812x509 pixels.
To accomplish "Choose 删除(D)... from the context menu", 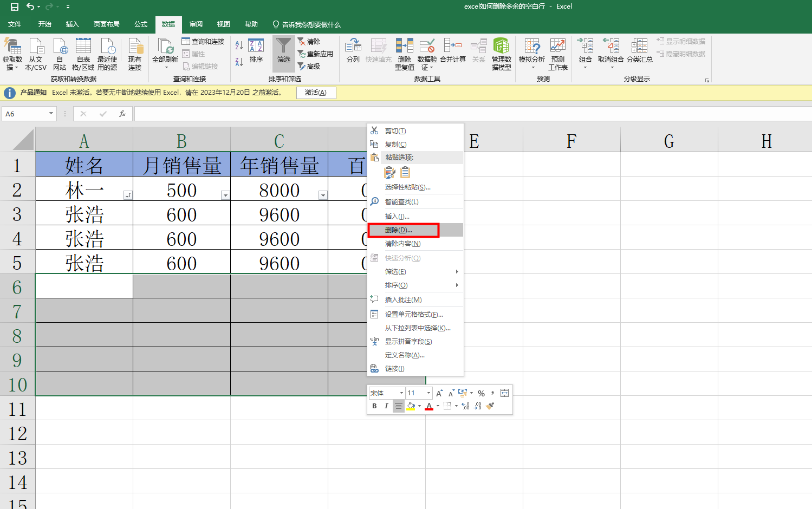I will [415, 230].
